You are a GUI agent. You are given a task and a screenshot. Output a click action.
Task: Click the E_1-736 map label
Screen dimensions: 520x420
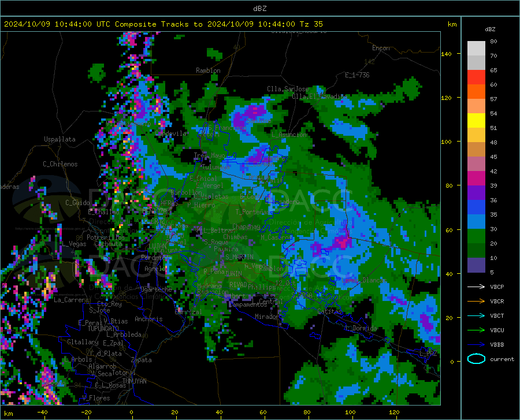357,75
